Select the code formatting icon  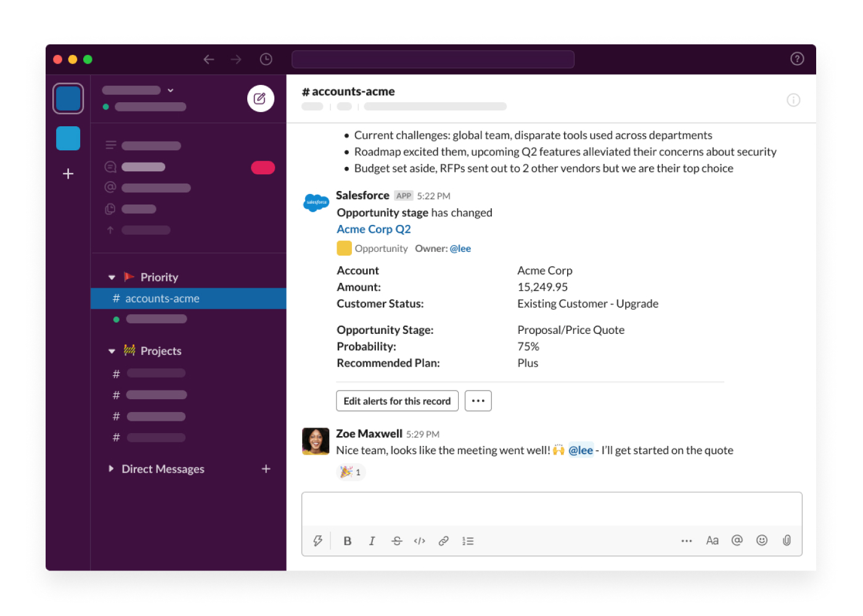pyautogui.click(x=420, y=540)
